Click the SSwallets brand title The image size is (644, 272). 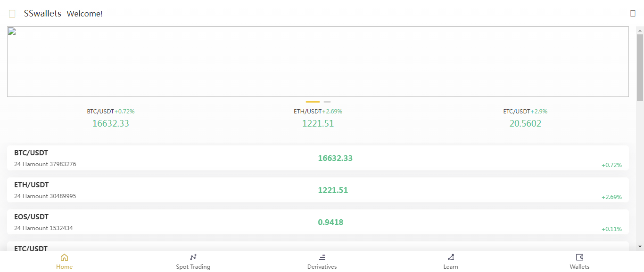(42, 14)
